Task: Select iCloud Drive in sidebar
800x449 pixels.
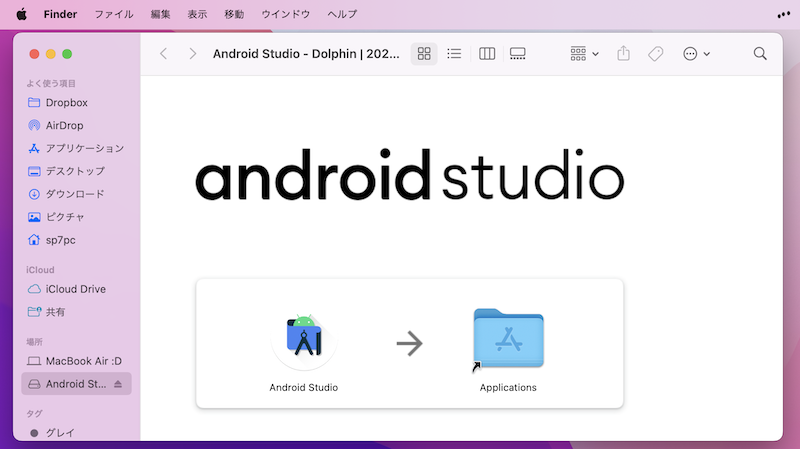Action: [x=75, y=289]
